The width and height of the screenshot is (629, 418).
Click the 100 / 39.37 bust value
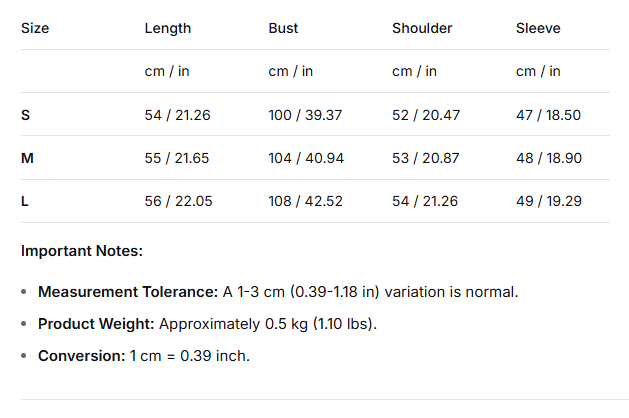click(x=305, y=115)
